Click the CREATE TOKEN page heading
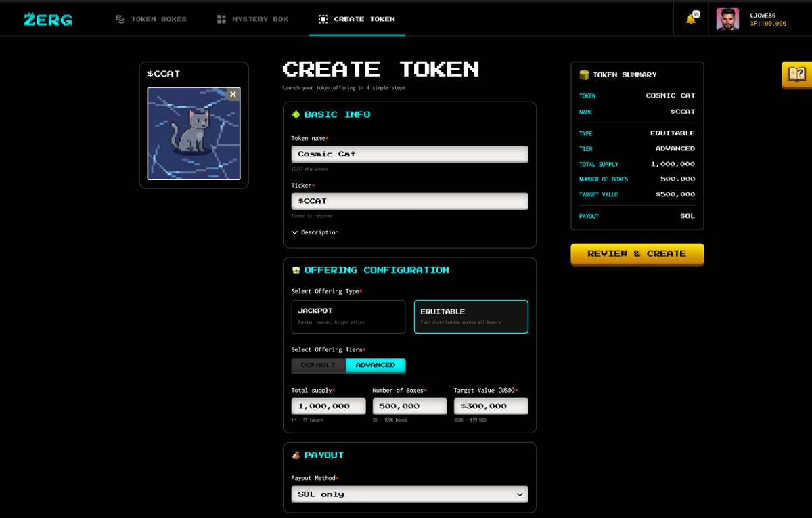The image size is (812, 518). pyautogui.click(x=381, y=69)
